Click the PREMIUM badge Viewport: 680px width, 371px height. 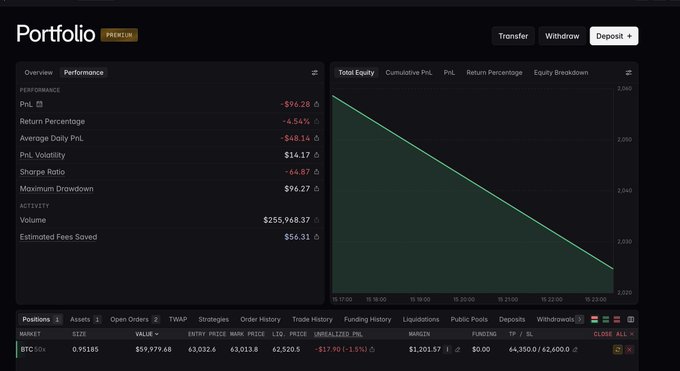[119, 35]
